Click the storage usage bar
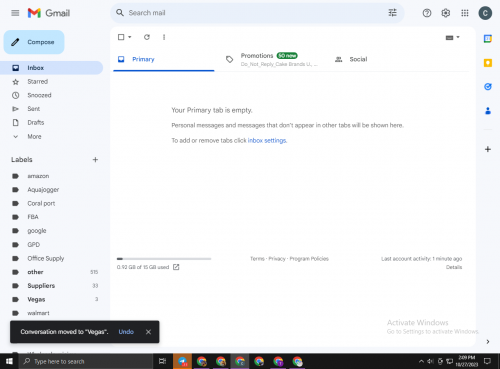Viewport: 500px width, 369px height. point(164,259)
